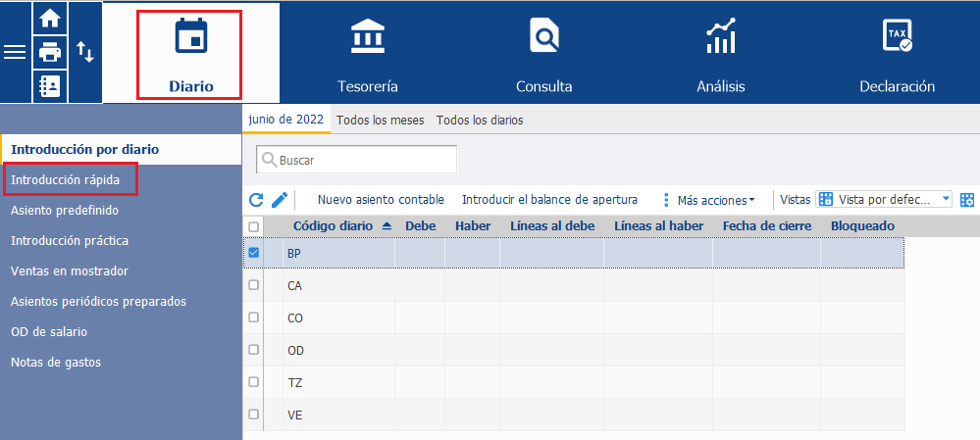Open the grid settings icon beside Vistas
This screenshot has height=440, width=980.
click(x=967, y=200)
